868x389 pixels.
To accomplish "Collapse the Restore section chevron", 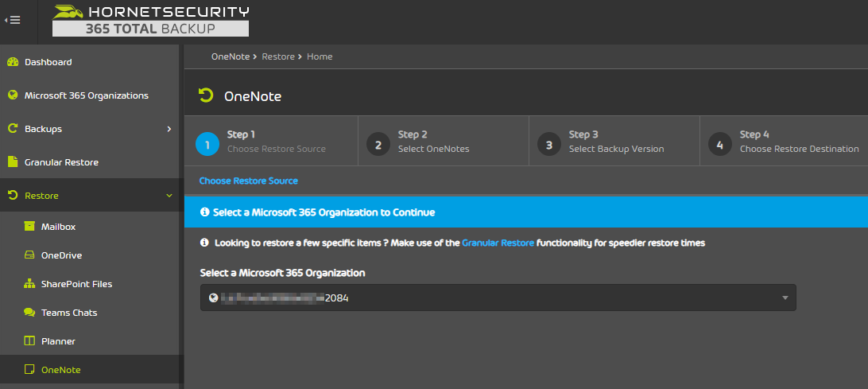I will tap(169, 196).
